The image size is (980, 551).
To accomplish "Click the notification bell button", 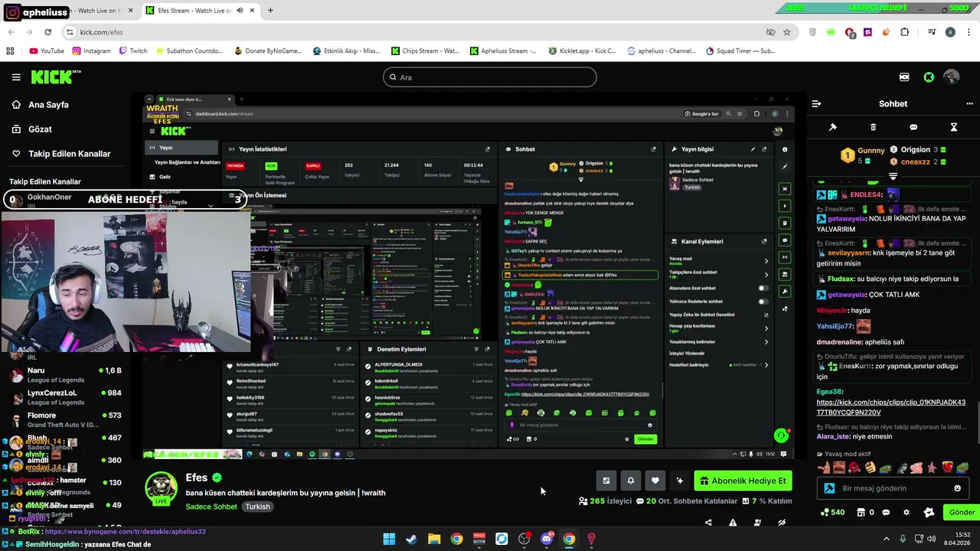I will (630, 481).
